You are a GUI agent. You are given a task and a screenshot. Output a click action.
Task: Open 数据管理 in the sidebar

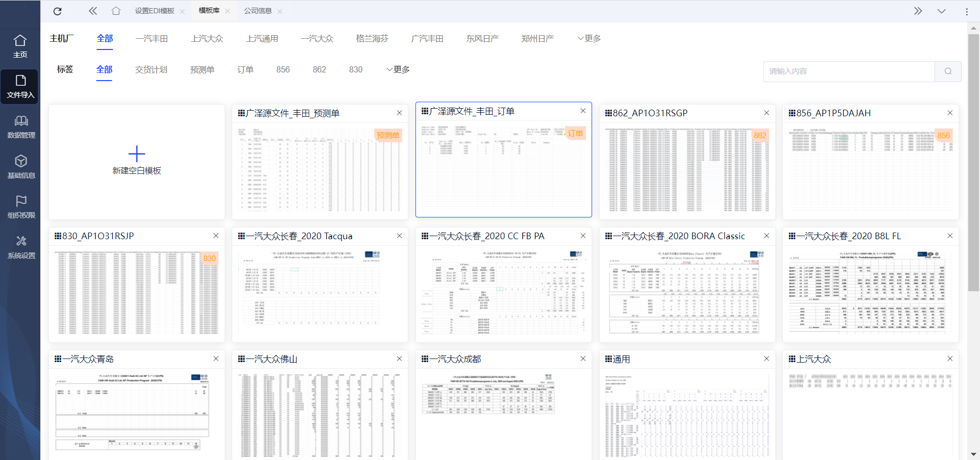click(x=21, y=126)
